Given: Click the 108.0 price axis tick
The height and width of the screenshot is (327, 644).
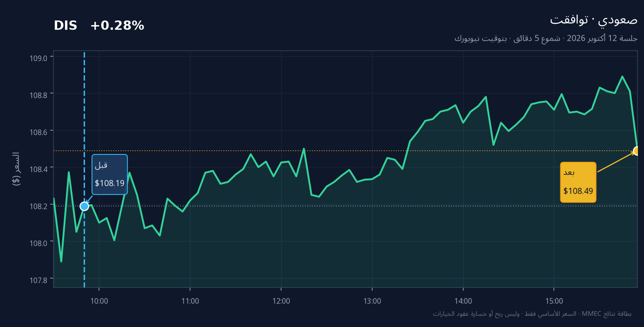Looking at the screenshot, I should point(38,242).
